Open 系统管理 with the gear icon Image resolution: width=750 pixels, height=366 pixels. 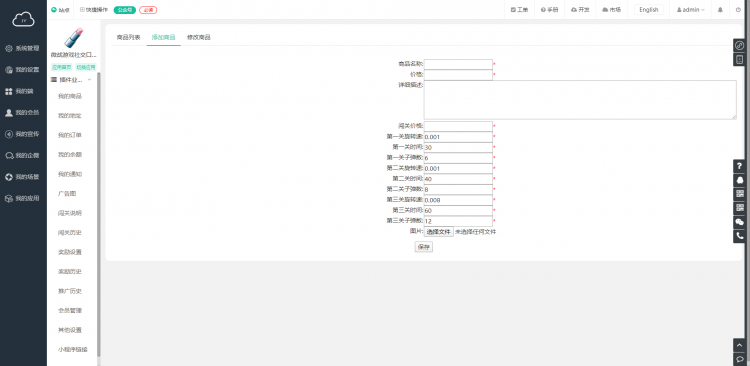22,48
